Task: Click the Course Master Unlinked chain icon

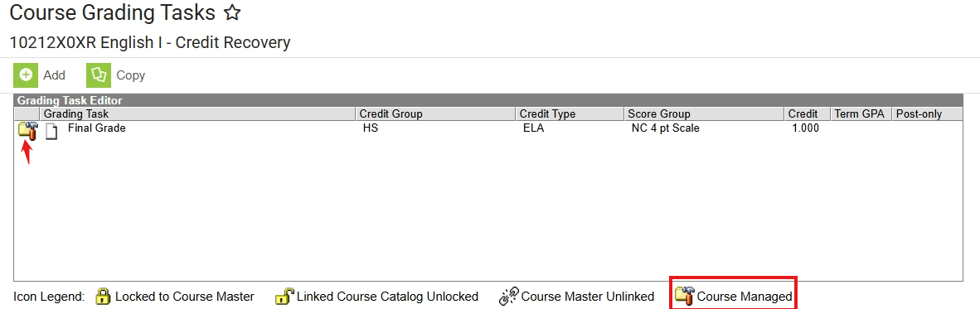Action: pos(509,297)
